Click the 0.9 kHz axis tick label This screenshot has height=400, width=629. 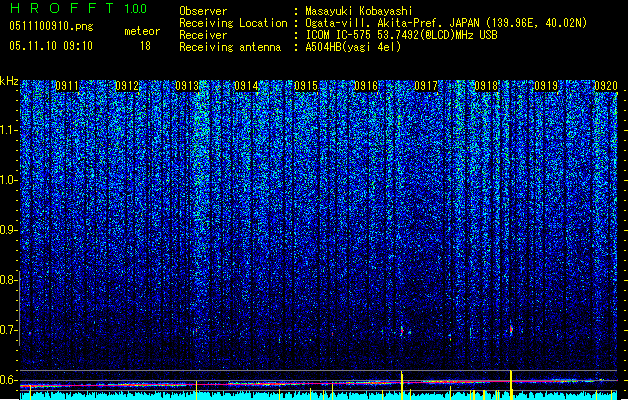[8, 230]
